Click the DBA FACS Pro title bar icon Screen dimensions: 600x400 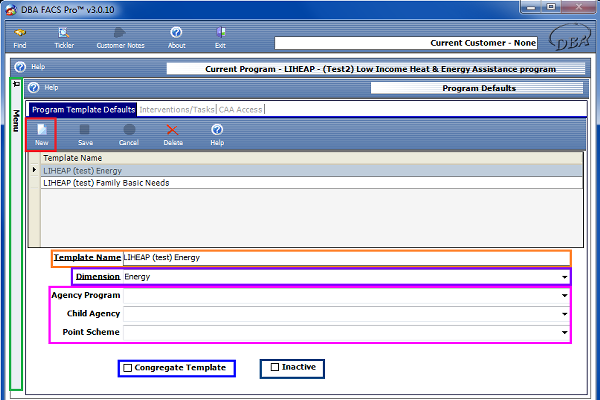12,10
